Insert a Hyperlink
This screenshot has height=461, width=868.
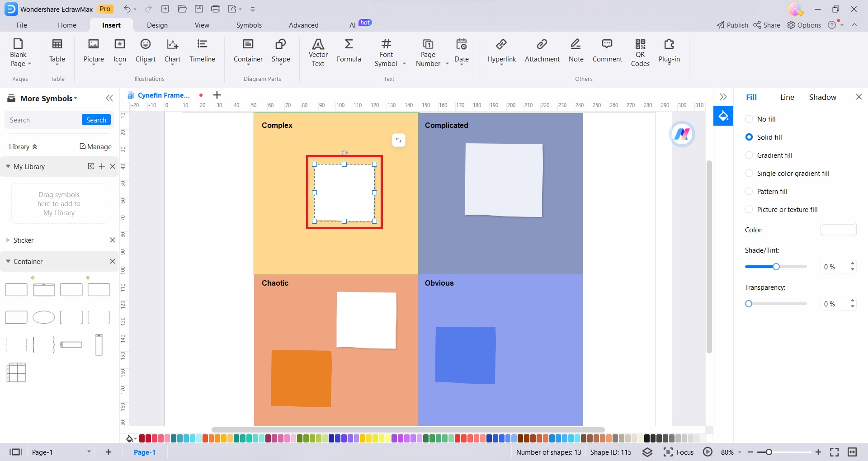tap(502, 52)
